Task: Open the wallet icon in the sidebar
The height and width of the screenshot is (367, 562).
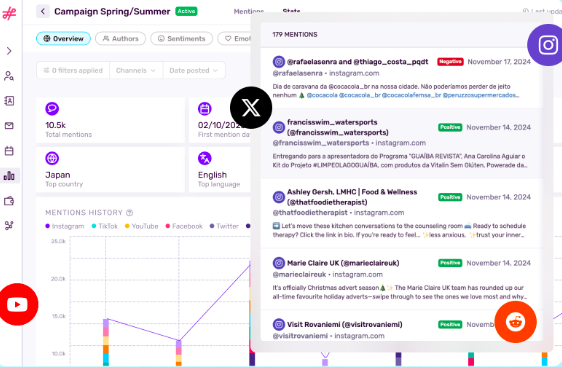Action: [9, 201]
